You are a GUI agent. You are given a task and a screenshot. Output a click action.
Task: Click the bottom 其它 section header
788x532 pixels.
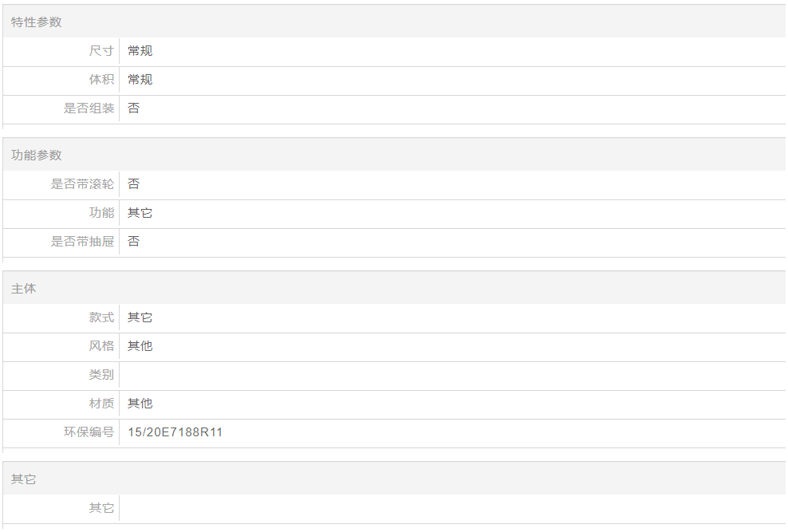[x=24, y=479]
